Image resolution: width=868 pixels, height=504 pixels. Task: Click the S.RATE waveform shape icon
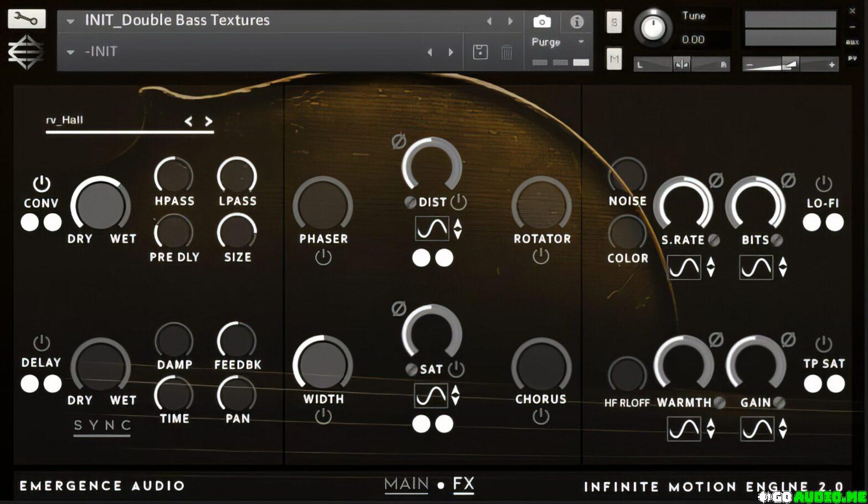[x=684, y=268]
